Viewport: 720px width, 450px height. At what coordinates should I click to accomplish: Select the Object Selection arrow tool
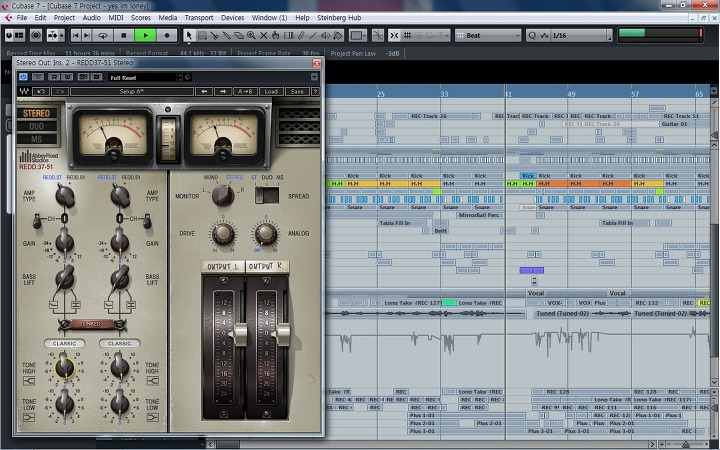(189, 35)
